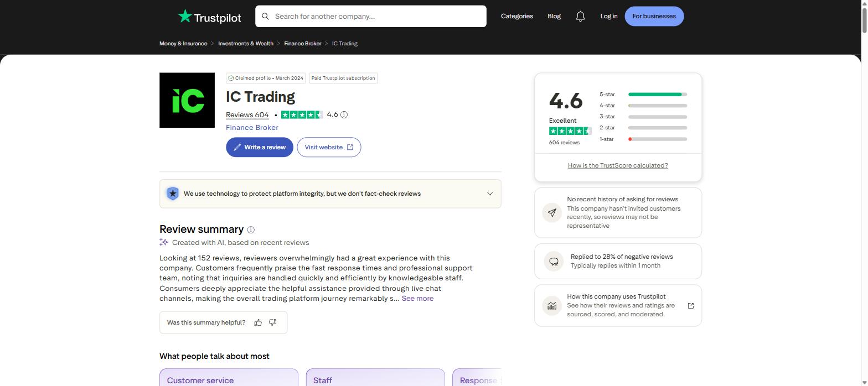The width and height of the screenshot is (868, 386).
Task: Click the Paid Trustpilot subscription badge
Action: (343, 78)
